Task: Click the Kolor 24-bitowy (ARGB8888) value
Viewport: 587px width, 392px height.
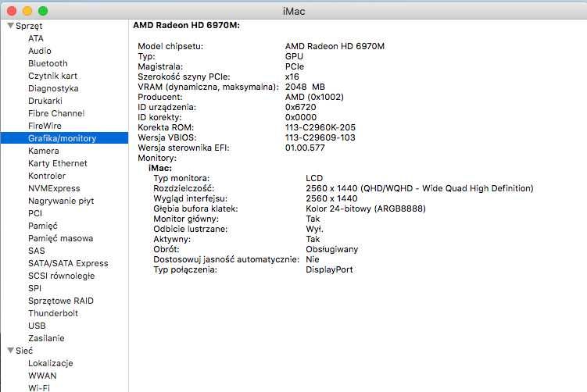Action: [366, 208]
